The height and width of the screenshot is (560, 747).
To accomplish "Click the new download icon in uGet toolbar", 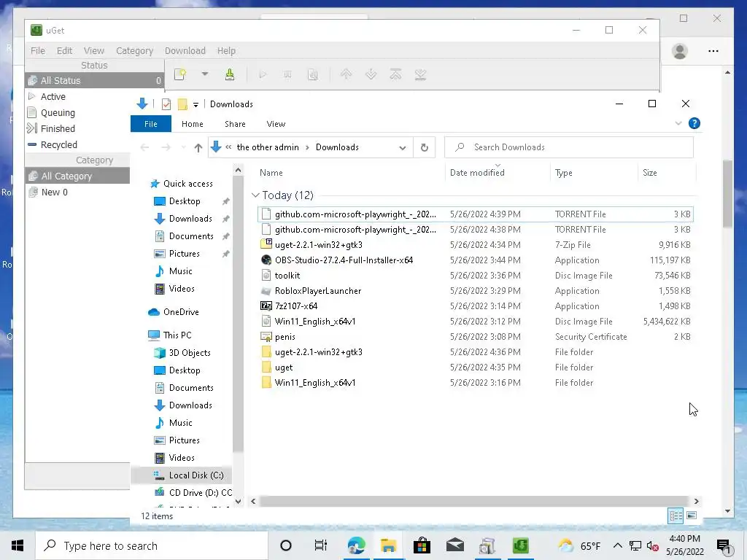I will pos(180,74).
